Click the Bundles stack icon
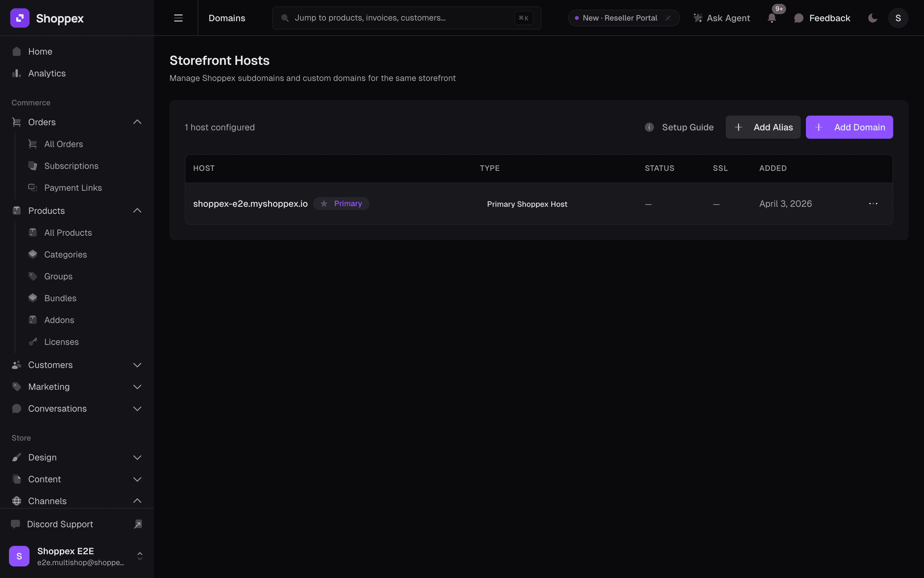 [x=33, y=298]
